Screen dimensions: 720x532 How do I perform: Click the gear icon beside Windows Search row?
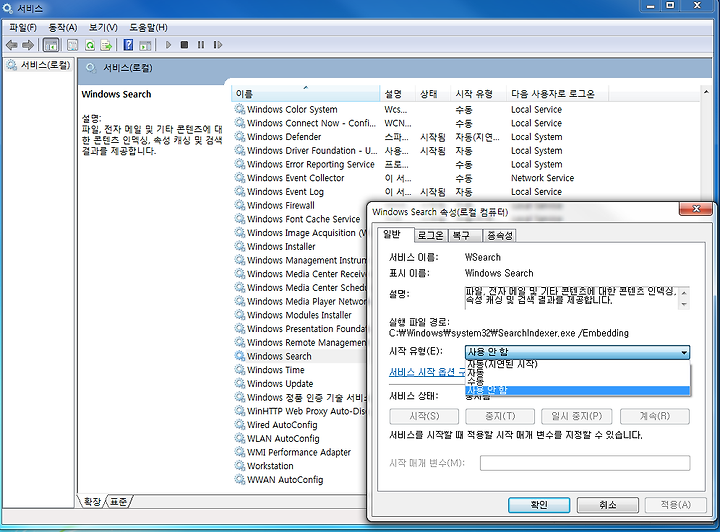[240, 356]
